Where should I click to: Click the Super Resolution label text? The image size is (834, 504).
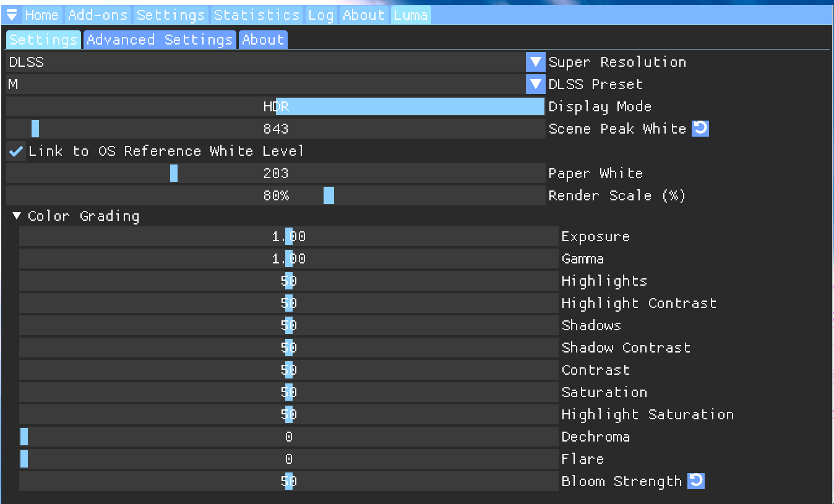617,62
